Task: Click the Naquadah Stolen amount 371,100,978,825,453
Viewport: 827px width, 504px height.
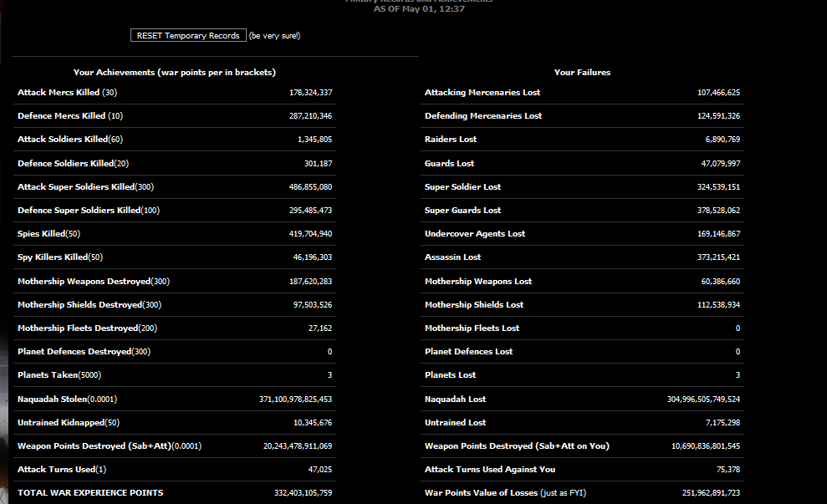Action: 295,400
